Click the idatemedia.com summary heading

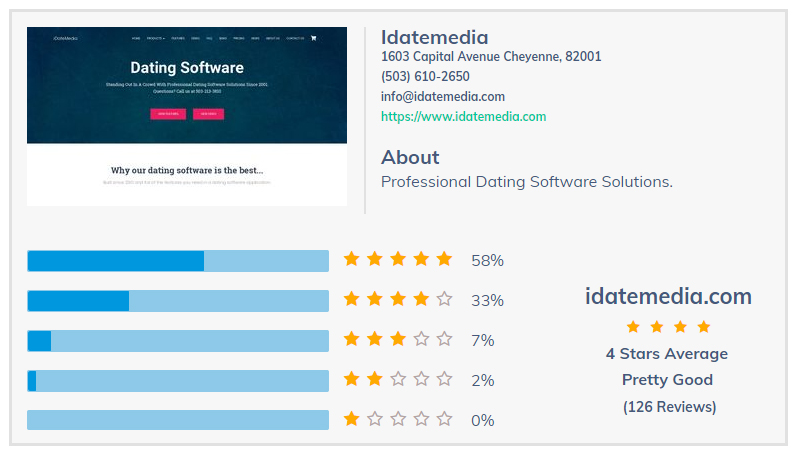tap(668, 296)
